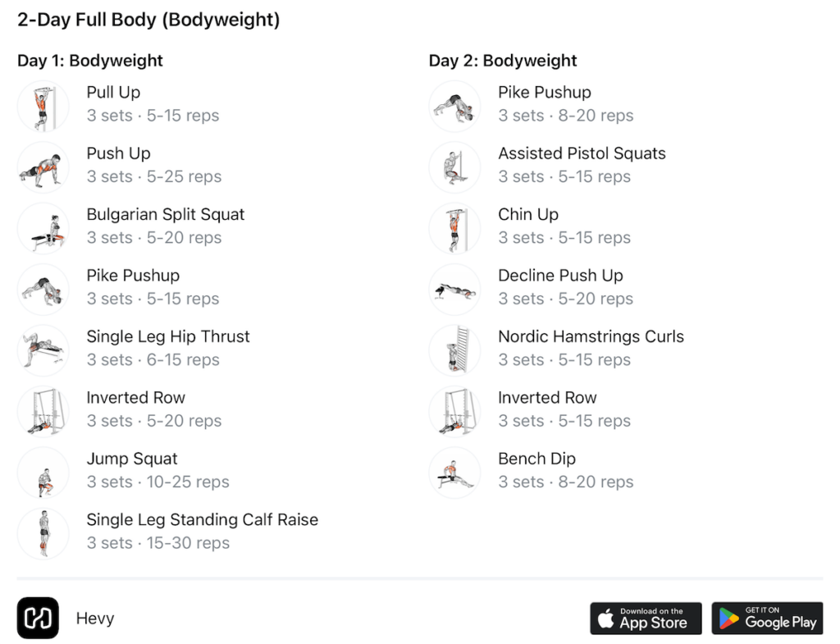Open the Decline Push Up exercise name
Viewport: 840px width, 644px height.
click(x=560, y=276)
